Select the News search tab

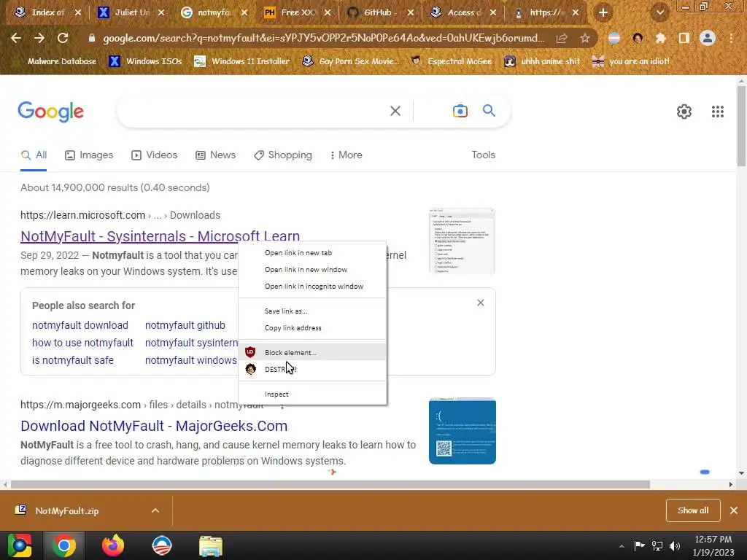[216, 155]
